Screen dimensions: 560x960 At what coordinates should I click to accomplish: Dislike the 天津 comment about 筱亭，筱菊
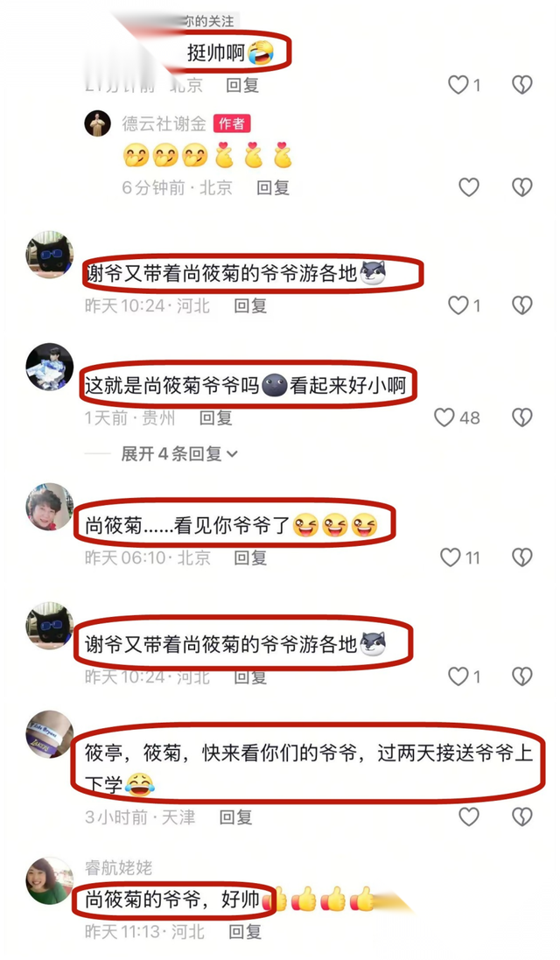point(522,816)
